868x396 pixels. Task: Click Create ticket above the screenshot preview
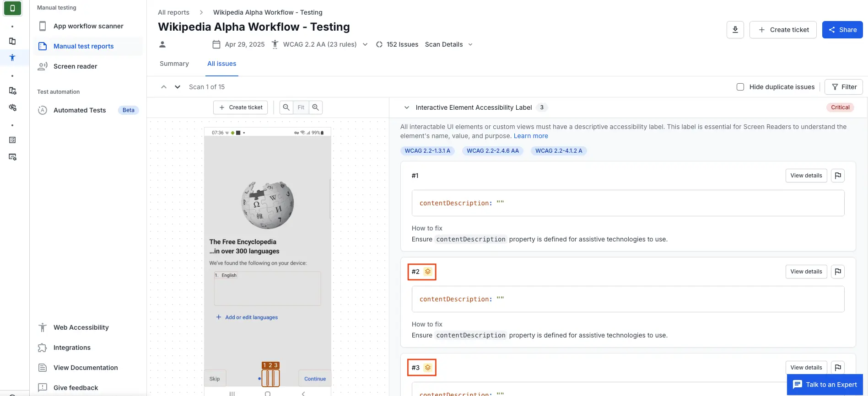tap(241, 107)
